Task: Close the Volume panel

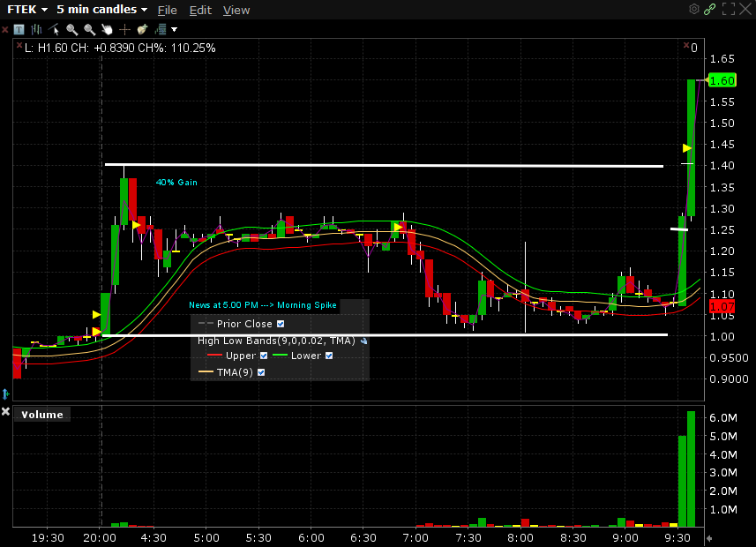Action: 5,411
